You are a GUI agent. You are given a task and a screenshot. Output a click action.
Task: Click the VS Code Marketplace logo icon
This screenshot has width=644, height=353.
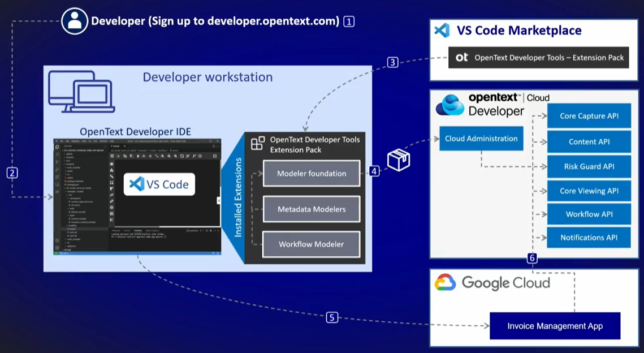click(x=442, y=31)
